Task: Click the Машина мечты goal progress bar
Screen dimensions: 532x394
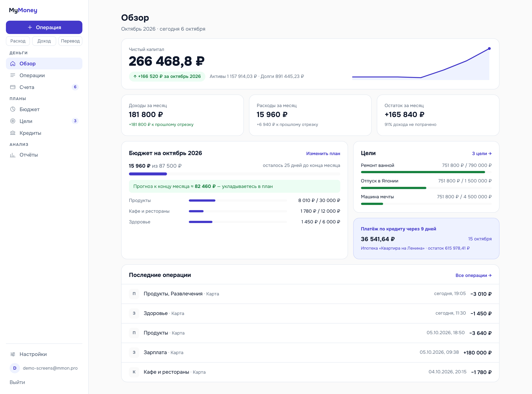Action: (x=426, y=204)
